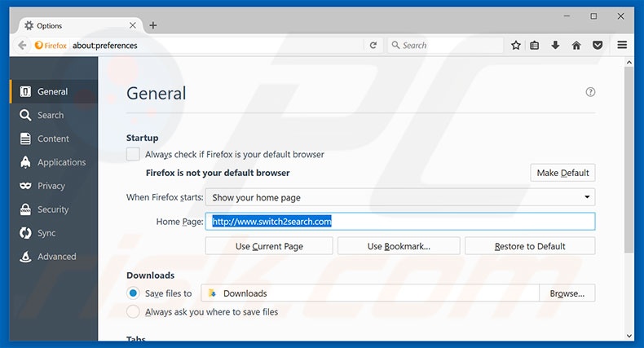The image size is (644, 348).
Task: Click the toolbar Search box
Action: pos(445,45)
